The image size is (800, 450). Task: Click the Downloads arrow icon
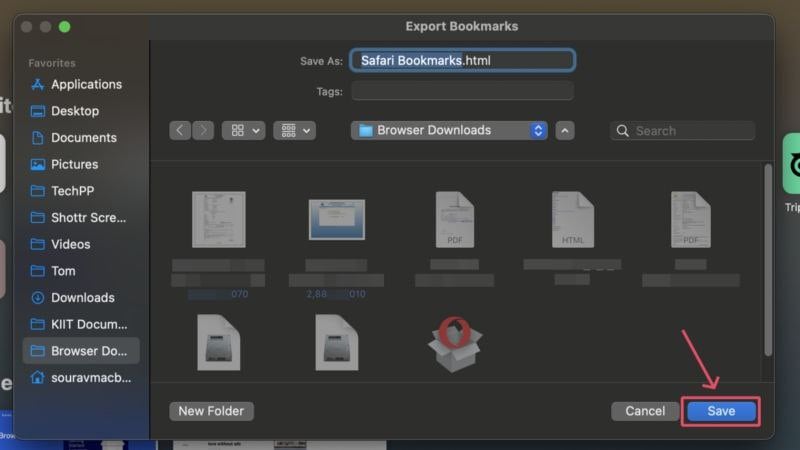click(37, 297)
